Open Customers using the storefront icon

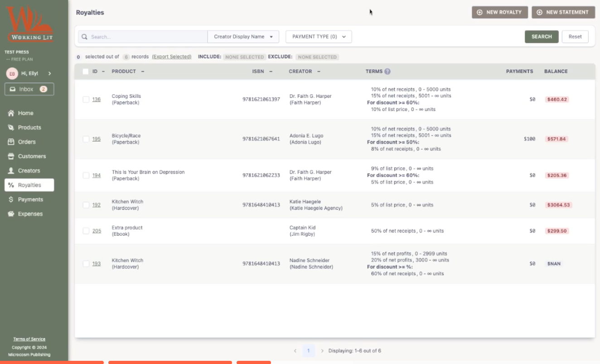(11, 156)
